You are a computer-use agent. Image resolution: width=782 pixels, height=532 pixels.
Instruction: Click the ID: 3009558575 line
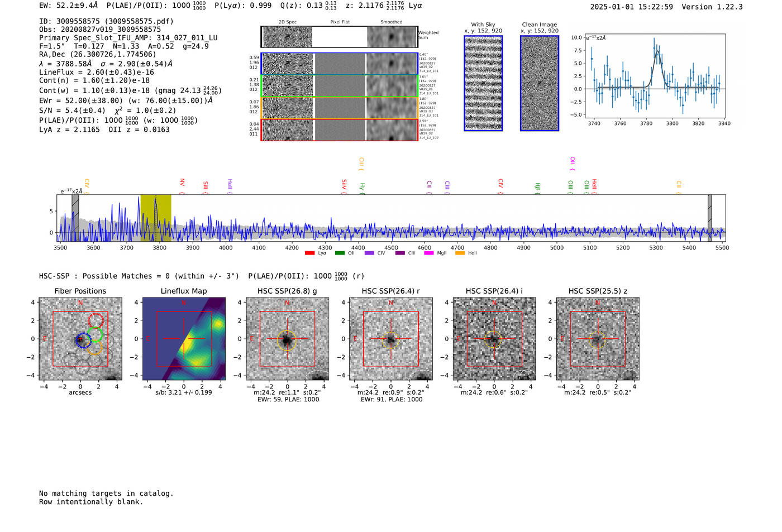(106, 21)
